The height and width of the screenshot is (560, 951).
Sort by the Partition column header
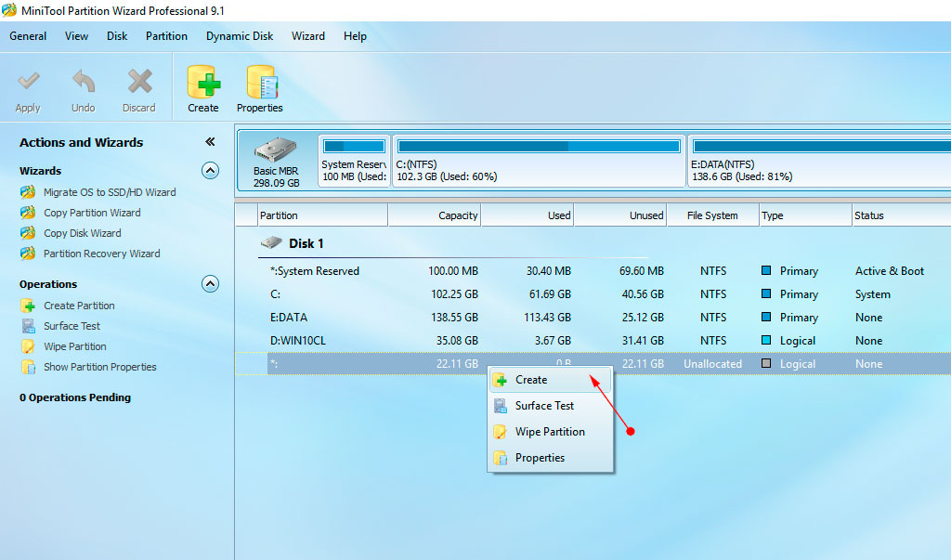point(322,215)
